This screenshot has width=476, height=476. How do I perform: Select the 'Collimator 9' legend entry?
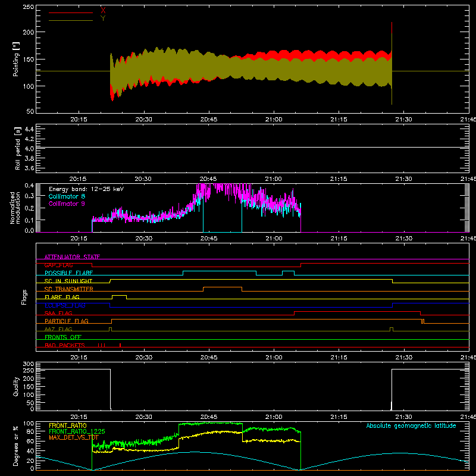click(67, 203)
